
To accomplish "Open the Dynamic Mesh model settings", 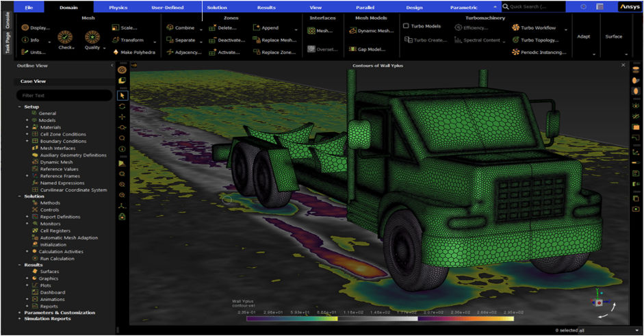I will coord(372,31).
